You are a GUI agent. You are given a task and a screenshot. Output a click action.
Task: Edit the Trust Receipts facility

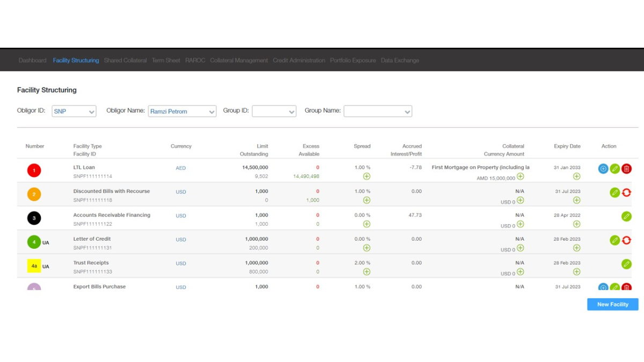(626, 264)
